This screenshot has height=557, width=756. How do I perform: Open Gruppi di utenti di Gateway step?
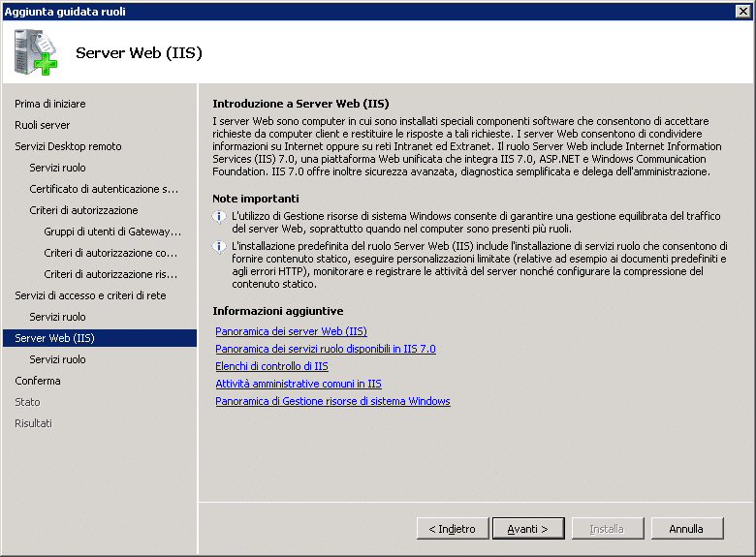coord(112,232)
